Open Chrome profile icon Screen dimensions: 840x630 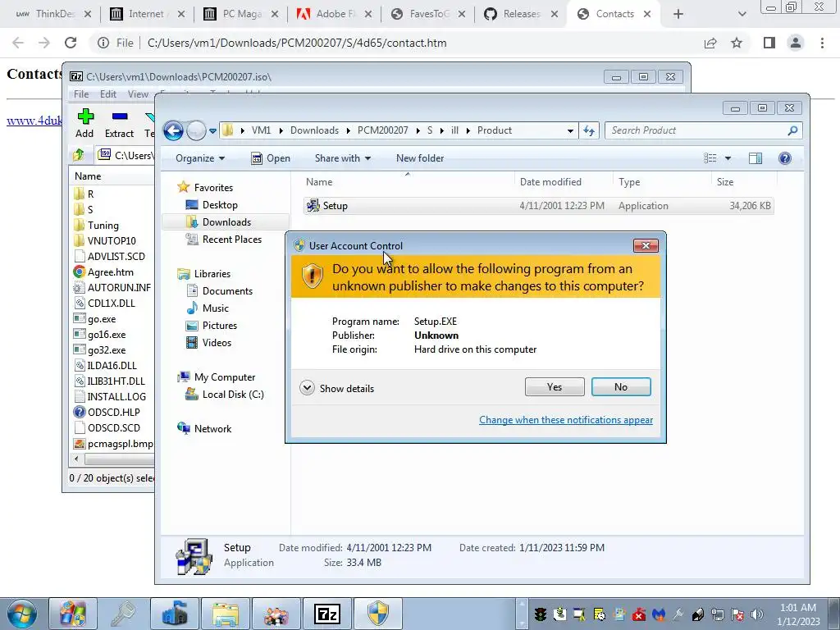click(x=796, y=43)
